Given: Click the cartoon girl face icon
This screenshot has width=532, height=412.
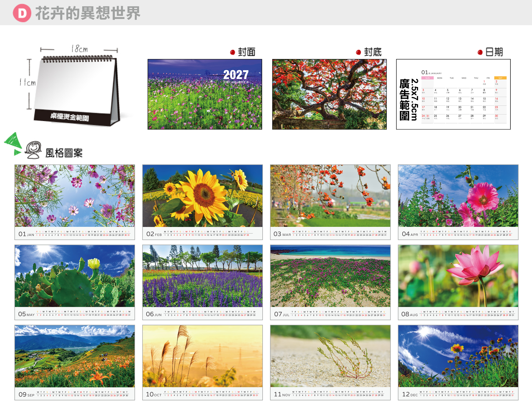Looking at the screenshot, I should click(33, 150).
